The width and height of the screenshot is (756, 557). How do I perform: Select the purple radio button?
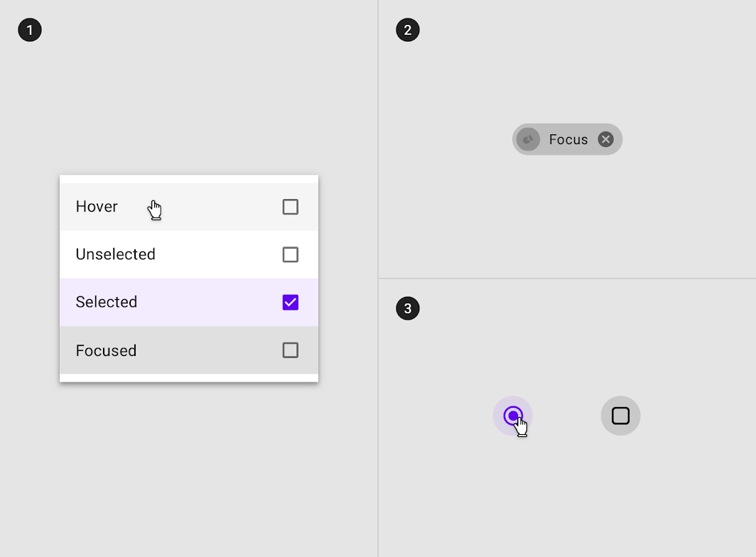pos(512,416)
